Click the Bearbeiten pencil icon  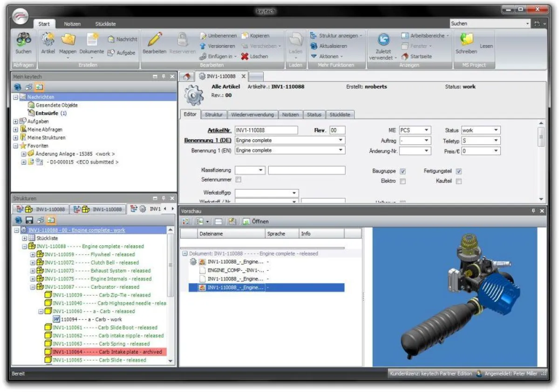click(x=154, y=40)
